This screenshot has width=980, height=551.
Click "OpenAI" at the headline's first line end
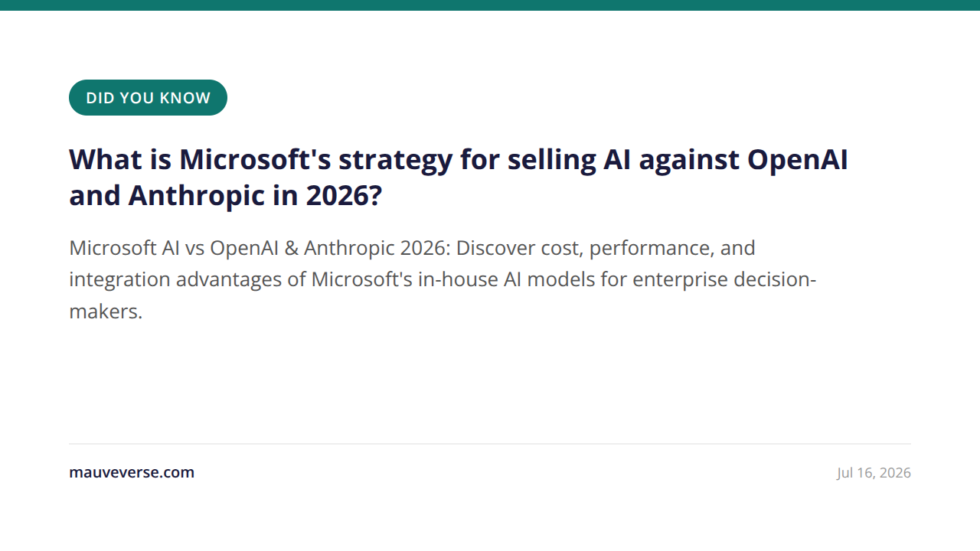(797, 160)
